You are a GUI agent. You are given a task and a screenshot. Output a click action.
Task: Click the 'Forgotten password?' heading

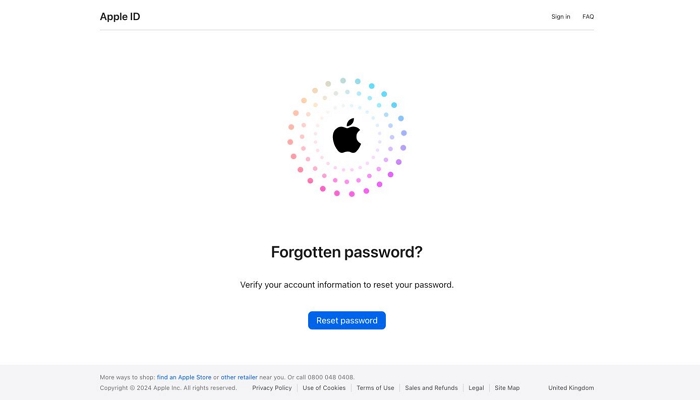(x=347, y=252)
